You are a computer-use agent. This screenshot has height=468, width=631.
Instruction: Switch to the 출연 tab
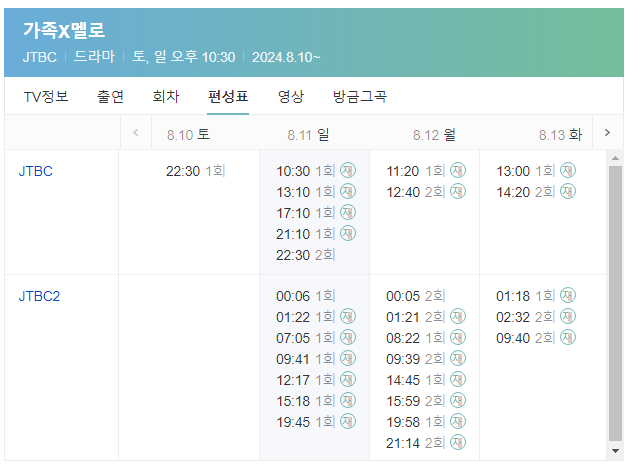[110, 97]
